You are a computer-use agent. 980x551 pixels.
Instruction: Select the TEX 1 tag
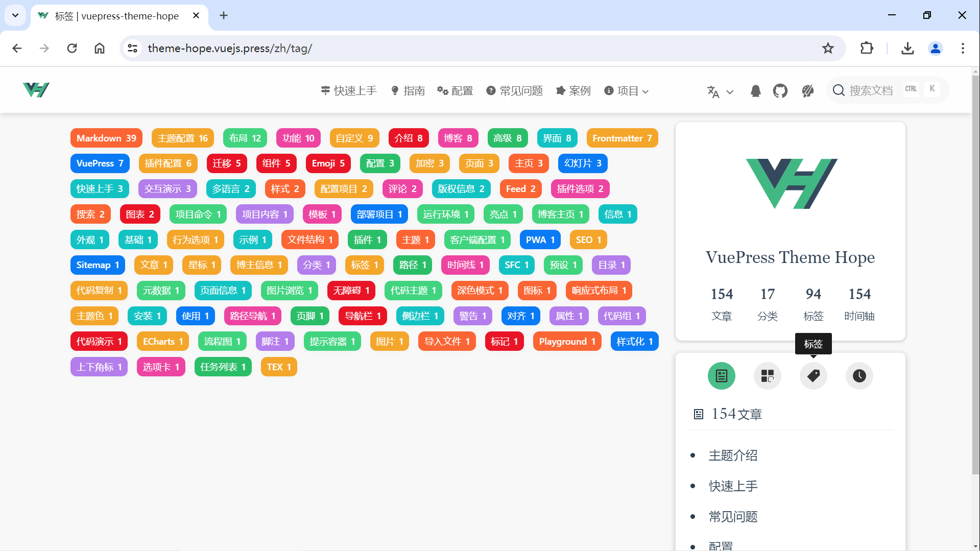click(x=279, y=367)
